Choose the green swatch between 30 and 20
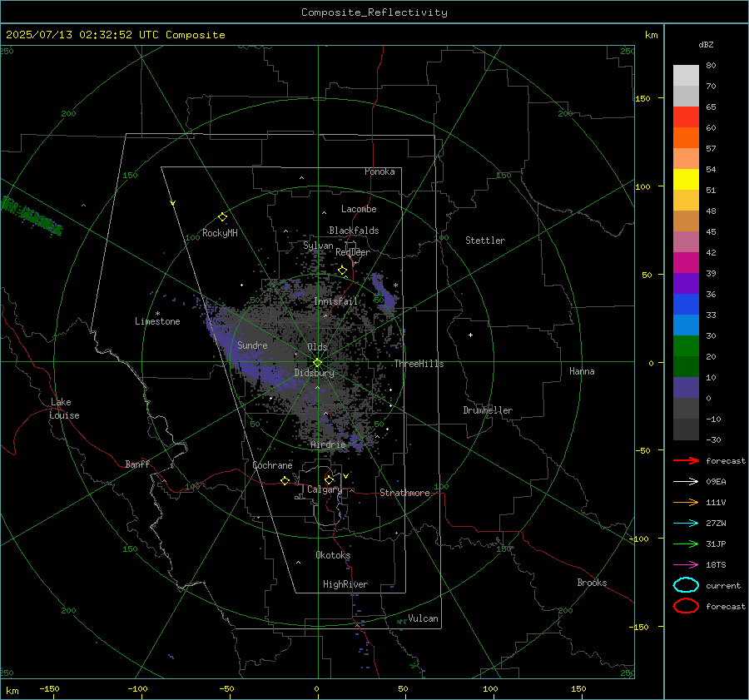Screen dimensions: 749x700 coord(686,346)
